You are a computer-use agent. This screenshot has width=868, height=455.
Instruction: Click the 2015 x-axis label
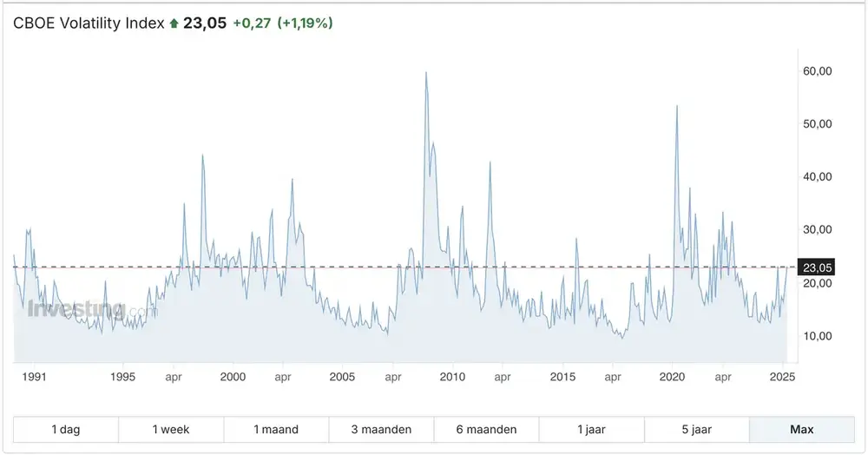[563, 377]
